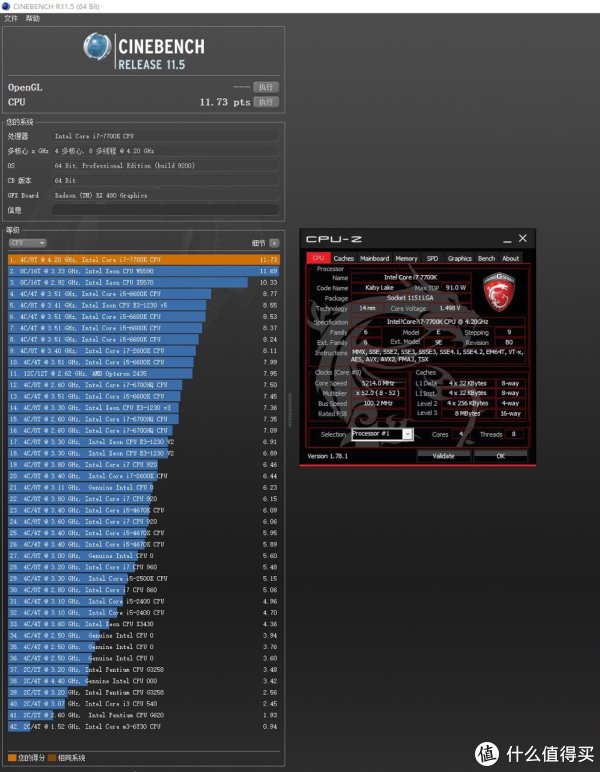The width and height of the screenshot is (600, 772).
Task: Run the CPU test with 执行 button
Action: pos(266,102)
